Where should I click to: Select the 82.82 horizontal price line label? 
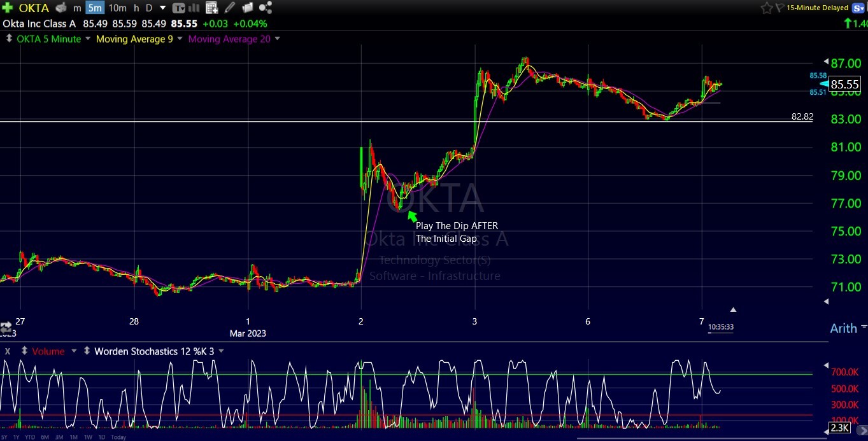point(802,116)
